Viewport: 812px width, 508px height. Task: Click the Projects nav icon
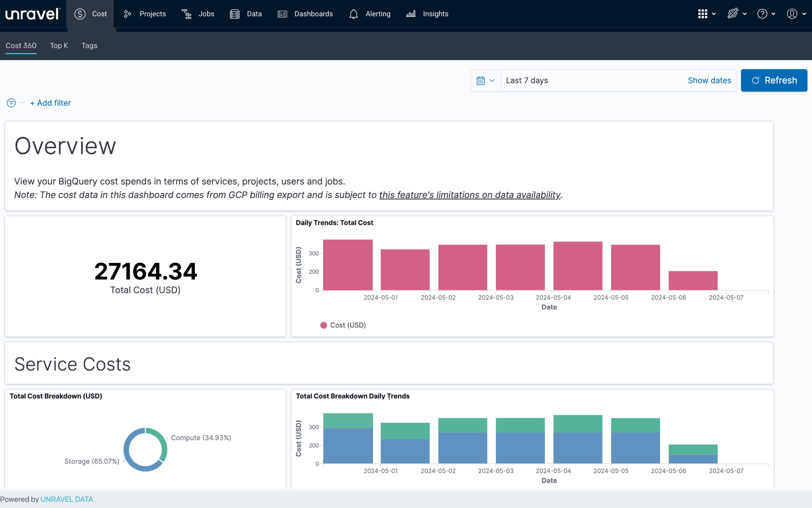pos(128,14)
